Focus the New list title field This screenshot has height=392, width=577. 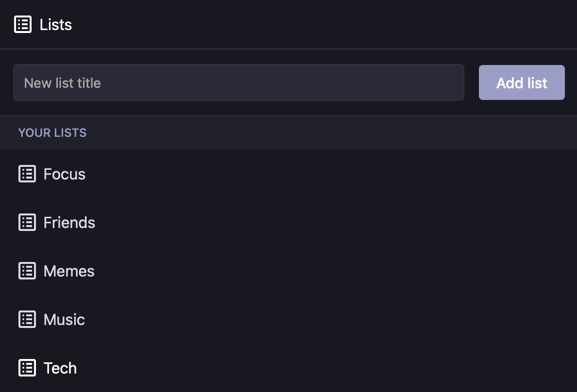pyautogui.click(x=238, y=83)
